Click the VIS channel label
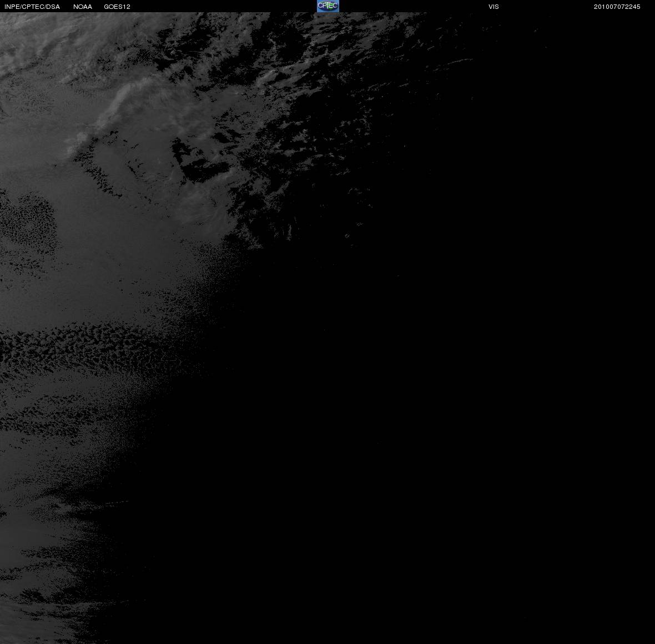Image resolution: width=655 pixels, height=644 pixels. pos(494,7)
